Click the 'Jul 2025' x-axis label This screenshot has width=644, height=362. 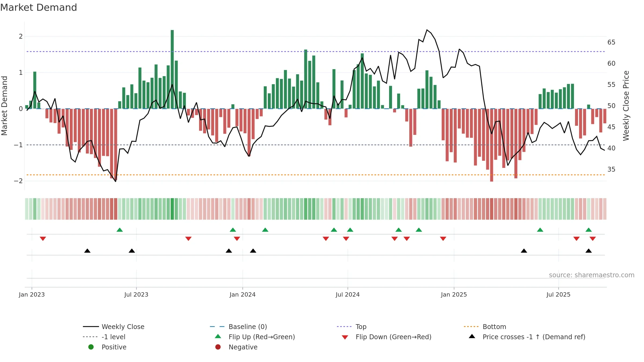coord(558,294)
